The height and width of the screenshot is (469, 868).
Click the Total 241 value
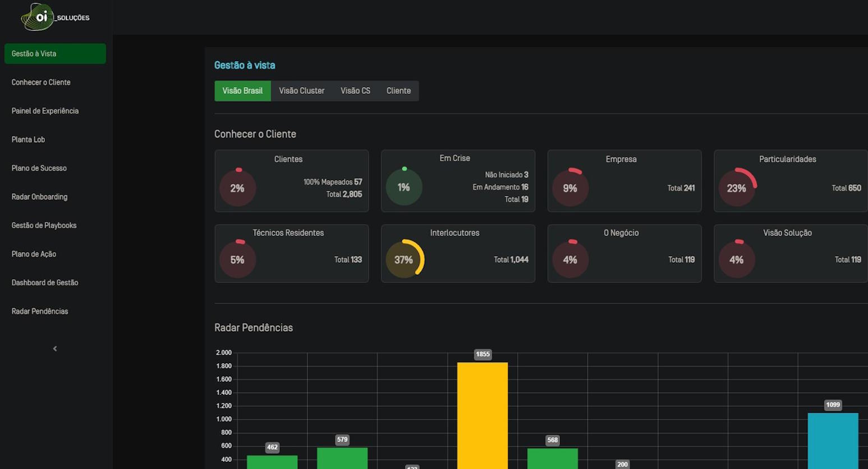681,188
